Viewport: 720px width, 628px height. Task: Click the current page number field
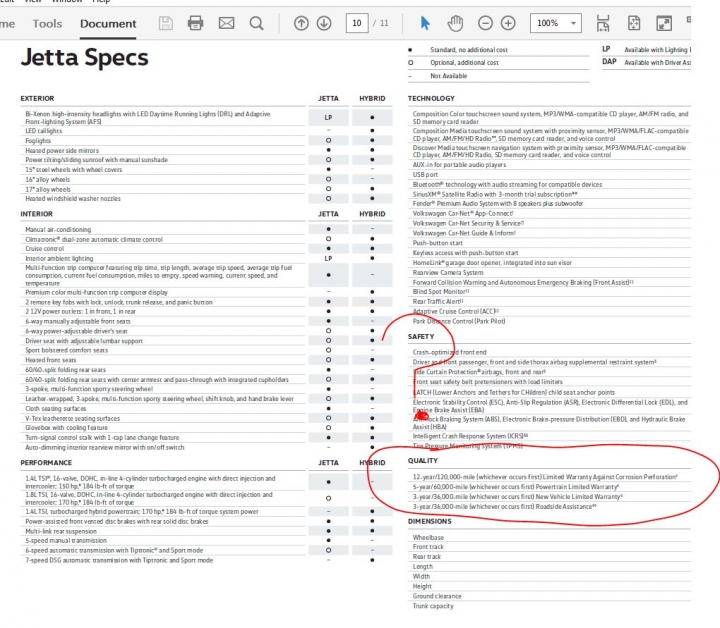[357, 23]
